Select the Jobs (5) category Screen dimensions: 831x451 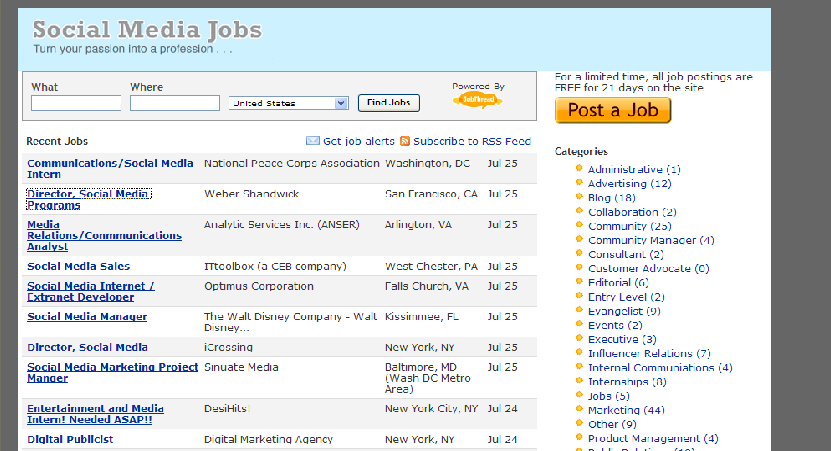[x=608, y=396]
